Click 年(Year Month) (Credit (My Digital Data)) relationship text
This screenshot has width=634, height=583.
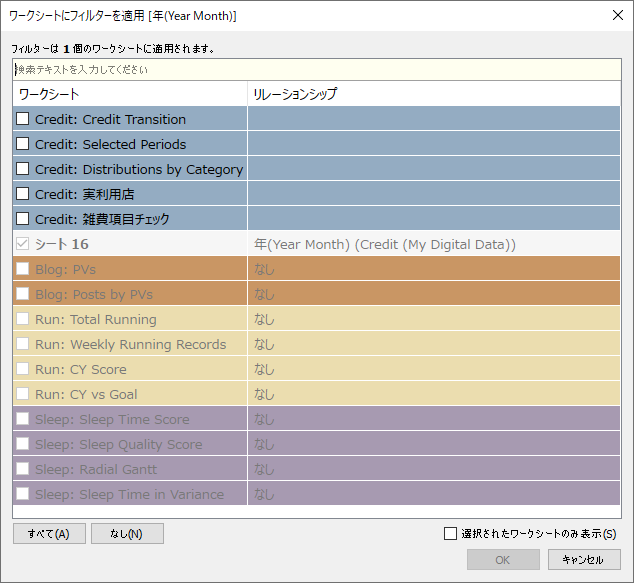click(385, 245)
